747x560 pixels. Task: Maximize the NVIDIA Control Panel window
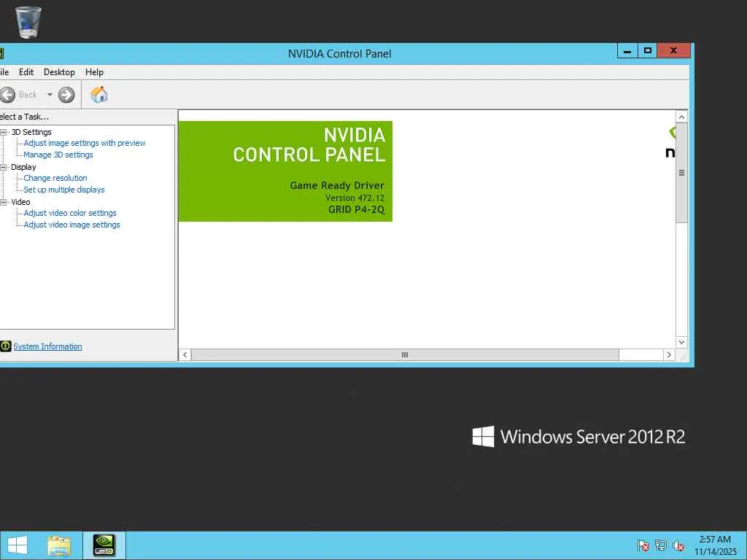pyautogui.click(x=648, y=51)
